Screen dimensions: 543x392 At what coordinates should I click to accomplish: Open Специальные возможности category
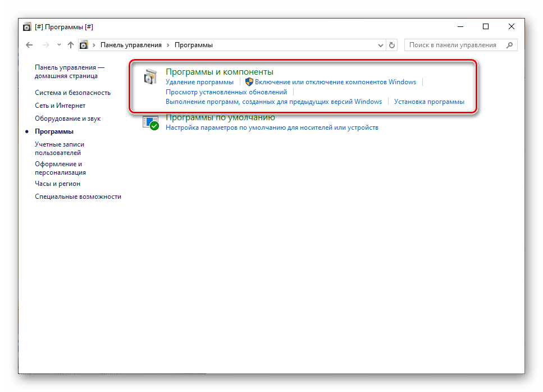(x=78, y=197)
